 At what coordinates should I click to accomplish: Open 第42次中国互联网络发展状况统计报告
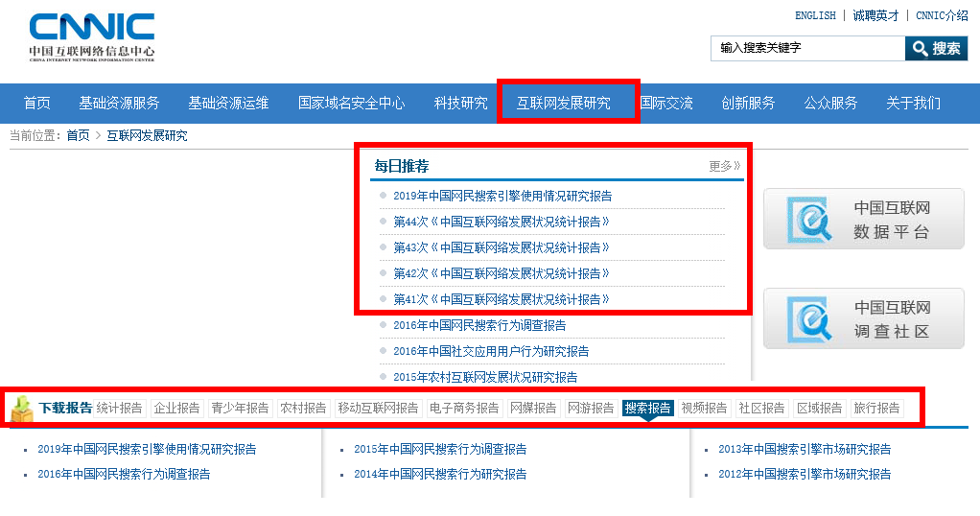point(502,274)
